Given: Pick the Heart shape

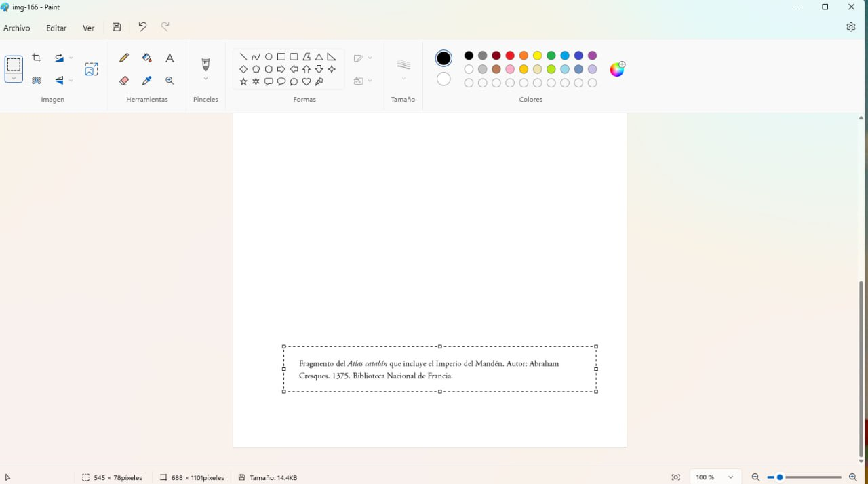Looking at the screenshot, I should click(x=307, y=81).
